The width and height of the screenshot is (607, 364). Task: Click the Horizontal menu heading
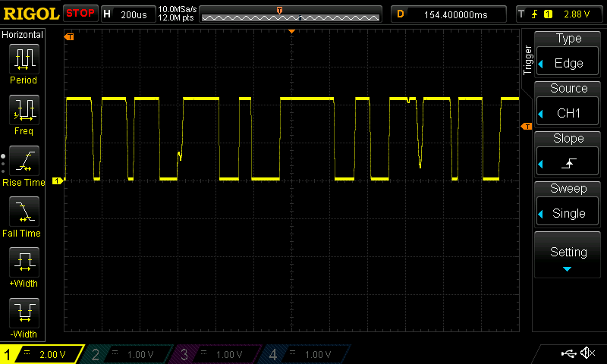[x=23, y=35]
